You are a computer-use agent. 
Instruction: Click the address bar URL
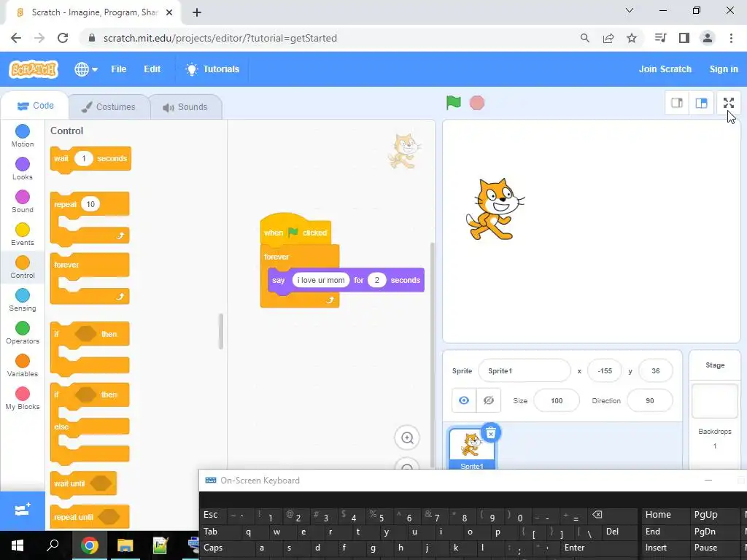pyautogui.click(x=220, y=38)
